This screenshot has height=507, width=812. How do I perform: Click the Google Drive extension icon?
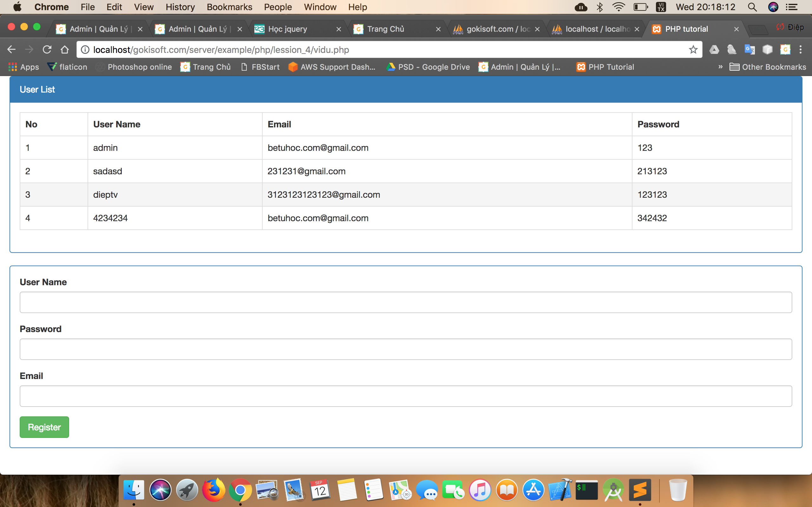[x=714, y=50]
